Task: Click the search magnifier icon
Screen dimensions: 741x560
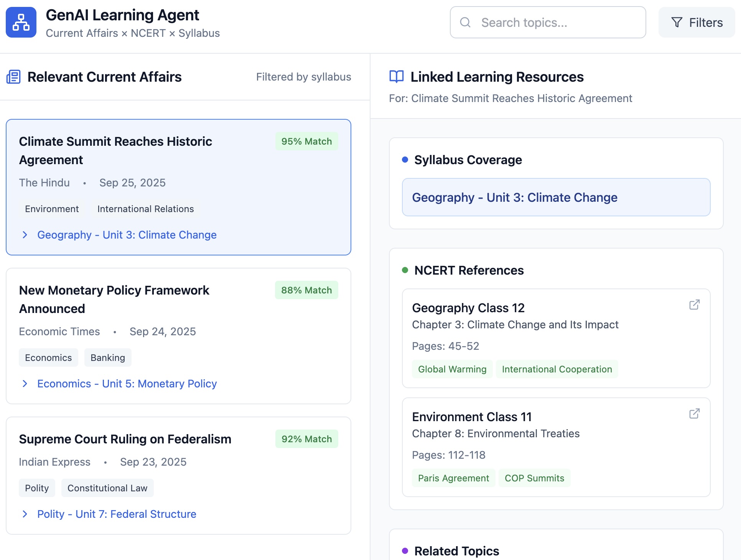Action: [465, 22]
